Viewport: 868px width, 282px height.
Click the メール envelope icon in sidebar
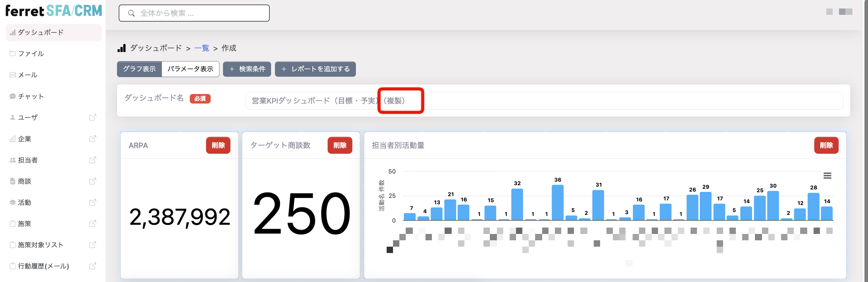13,75
